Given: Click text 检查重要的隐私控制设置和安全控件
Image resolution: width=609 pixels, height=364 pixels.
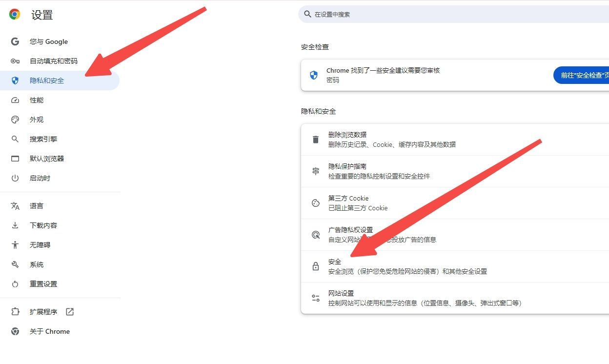Looking at the screenshot, I should pyautogui.click(x=379, y=176).
